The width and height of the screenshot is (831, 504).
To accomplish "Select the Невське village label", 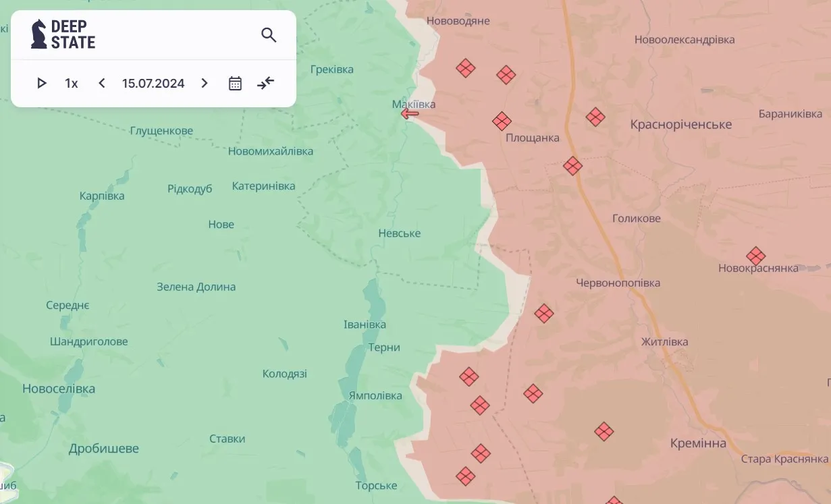I will point(399,233).
